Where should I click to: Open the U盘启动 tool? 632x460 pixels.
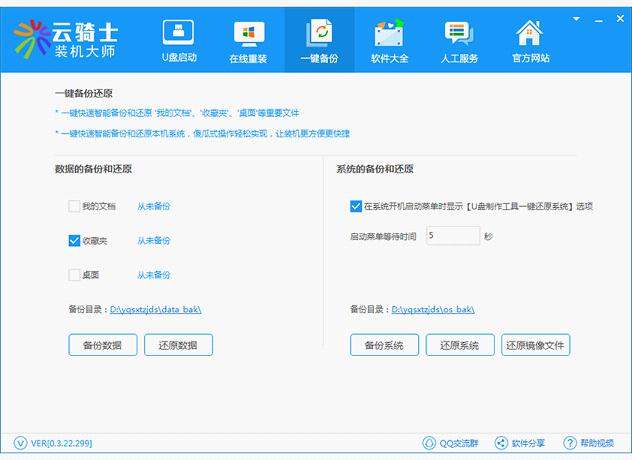pos(178,40)
